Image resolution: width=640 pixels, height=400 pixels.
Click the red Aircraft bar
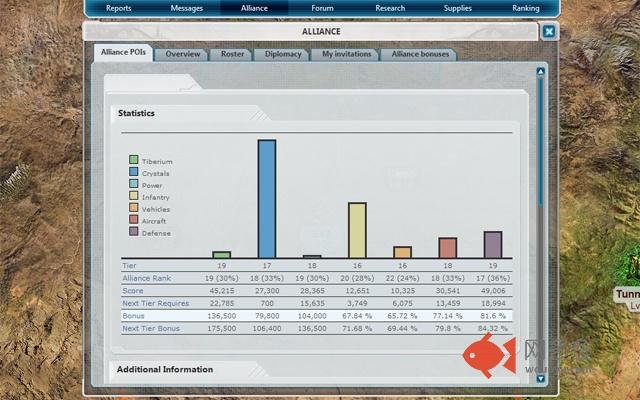[448, 248]
